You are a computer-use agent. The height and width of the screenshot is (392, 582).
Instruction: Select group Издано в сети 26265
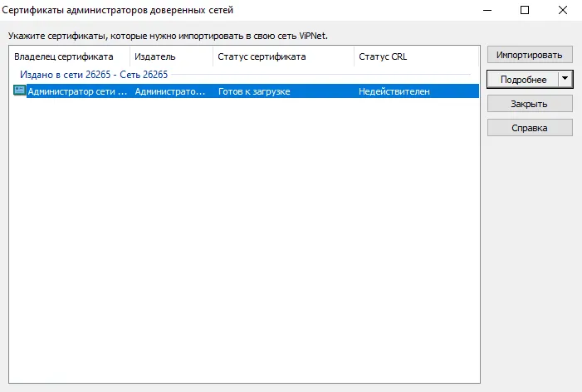(x=94, y=75)
